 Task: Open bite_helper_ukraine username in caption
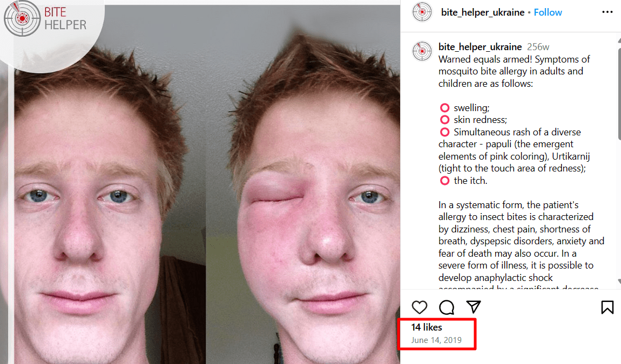click(480, 47)
